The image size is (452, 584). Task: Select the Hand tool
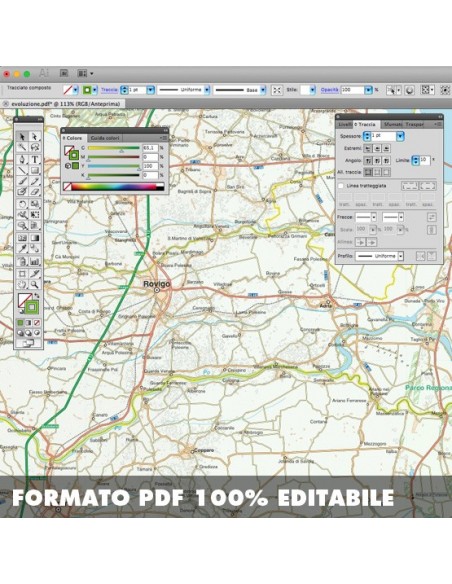click(22, 285)
